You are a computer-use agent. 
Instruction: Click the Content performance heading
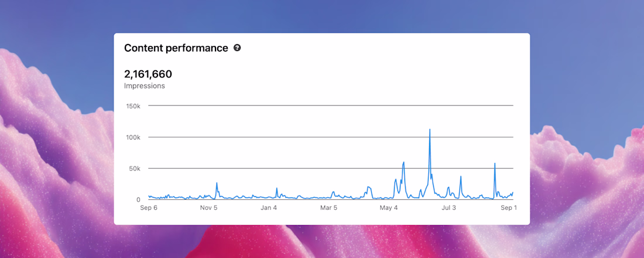coord(176,48)
